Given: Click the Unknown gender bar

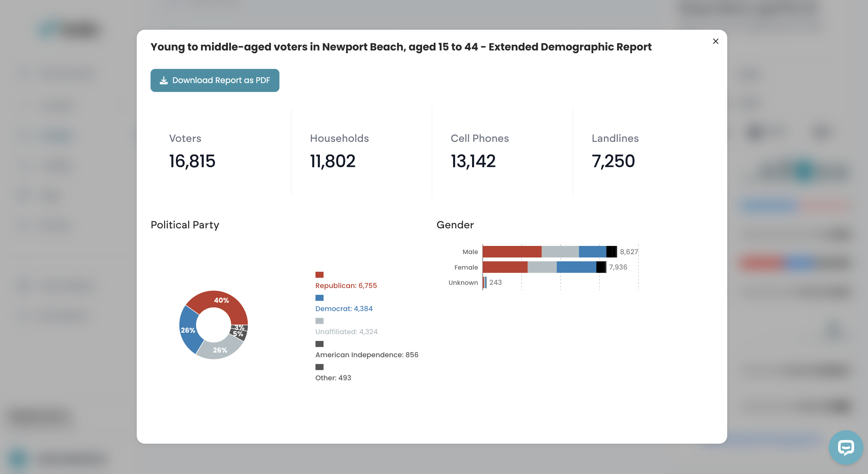Looking at the screenshot, I should (x=484, y=283).
